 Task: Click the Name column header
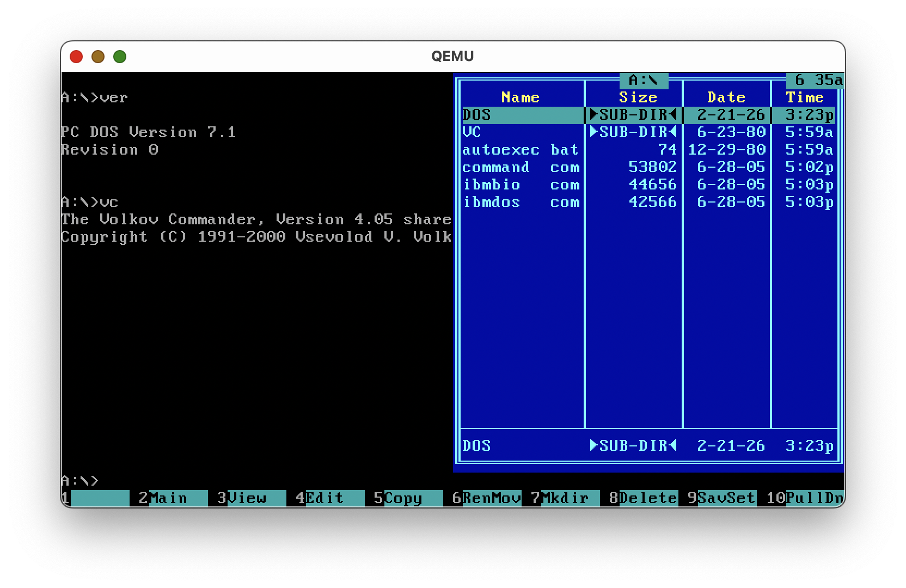point(521,97)
